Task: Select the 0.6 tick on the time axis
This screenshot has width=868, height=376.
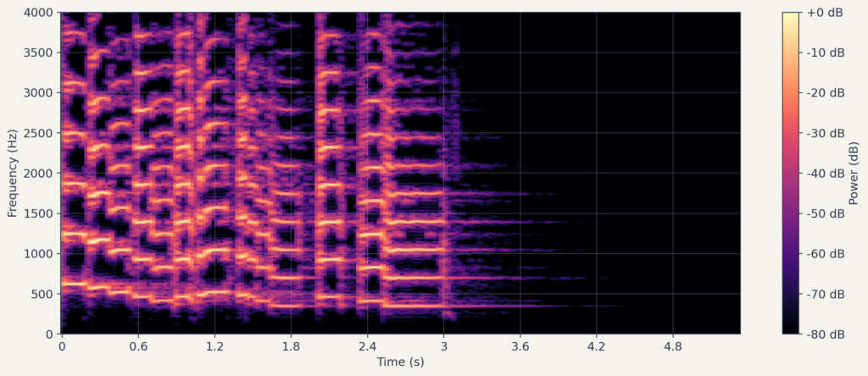Action: pos(138,346)
